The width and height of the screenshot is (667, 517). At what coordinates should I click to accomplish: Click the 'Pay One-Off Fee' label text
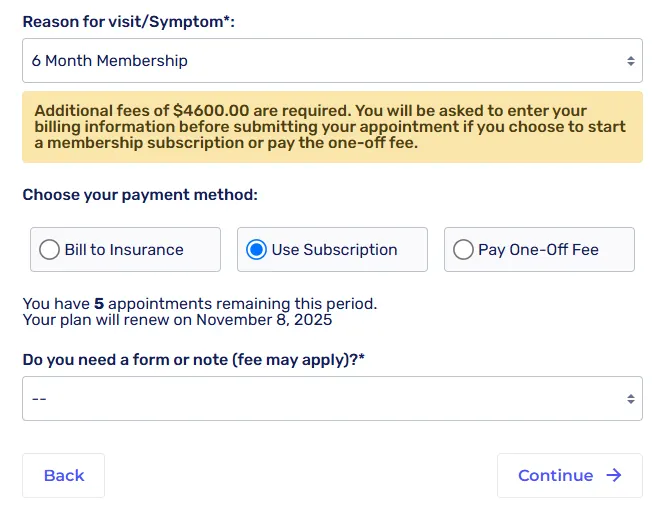click(x=538, y=250)
